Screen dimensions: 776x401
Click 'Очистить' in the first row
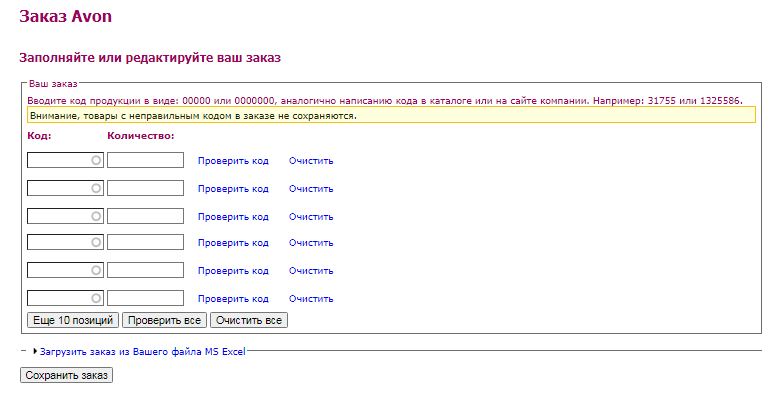(x=311, y=161)
